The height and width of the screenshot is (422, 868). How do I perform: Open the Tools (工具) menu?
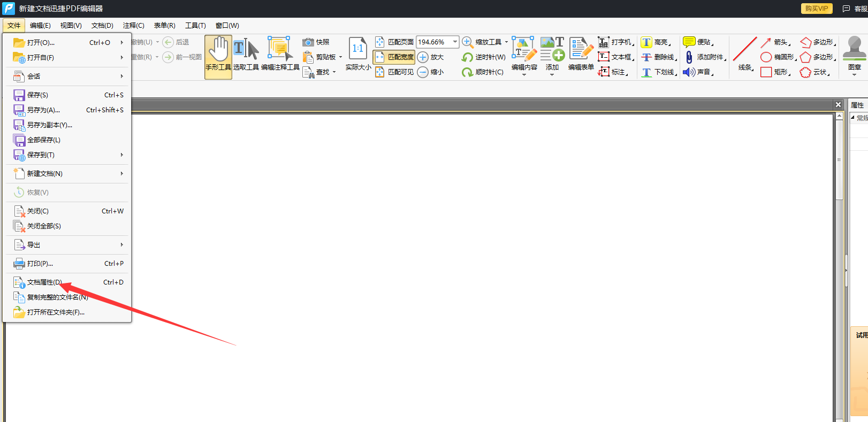pyautogui.click(x=195, y=26)
